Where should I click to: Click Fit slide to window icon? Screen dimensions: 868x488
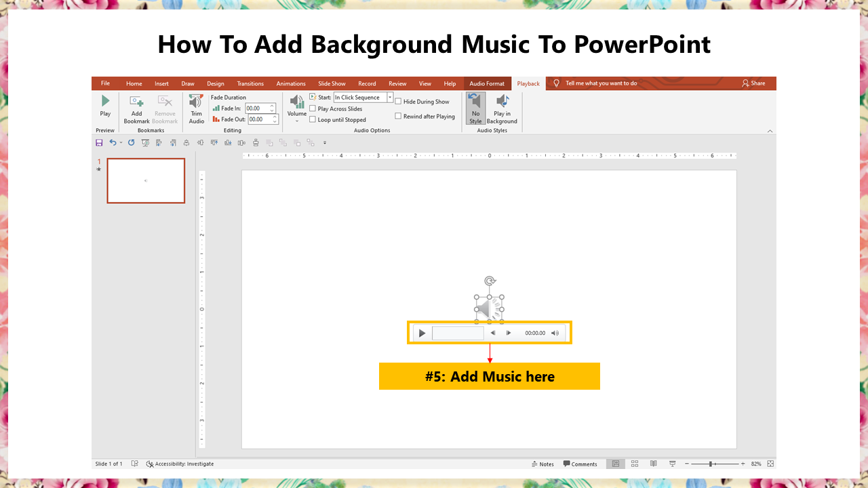point(771,464)
